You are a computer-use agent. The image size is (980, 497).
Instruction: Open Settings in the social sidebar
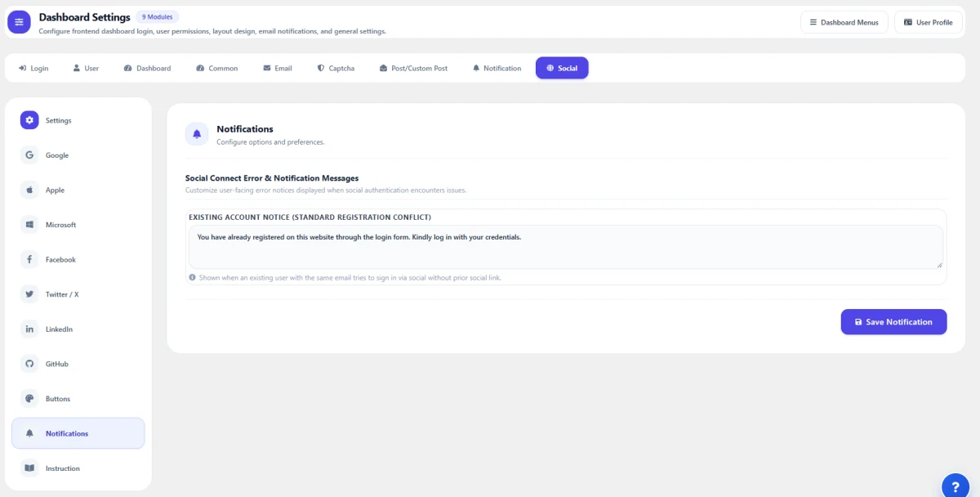click(78, 120)
